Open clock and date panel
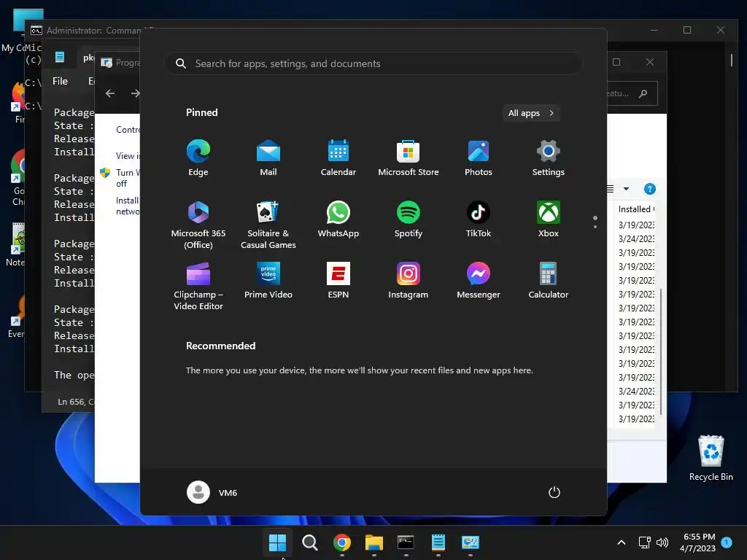 click(x=697, y=542)
